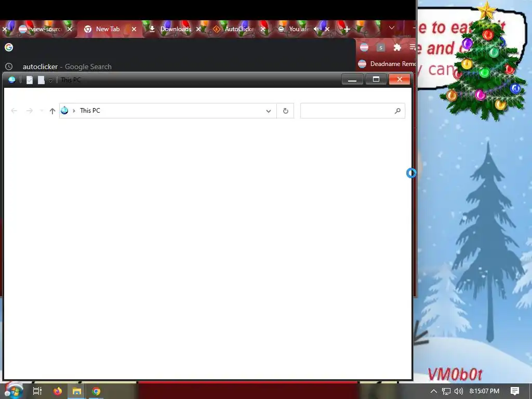Open Chrome tab search chevron
Viewport: 532px width, 399px height.
[x=392, y=28]
